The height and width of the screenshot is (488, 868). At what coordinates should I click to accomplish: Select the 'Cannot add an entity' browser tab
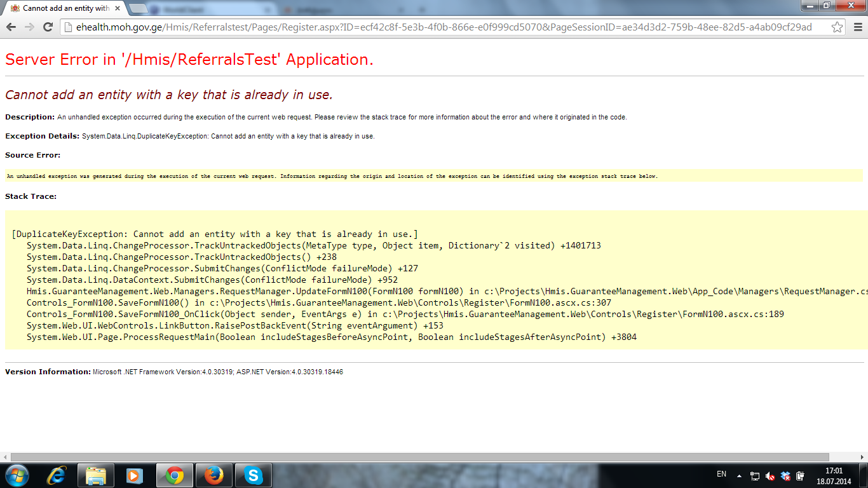(x=60, y=8)
